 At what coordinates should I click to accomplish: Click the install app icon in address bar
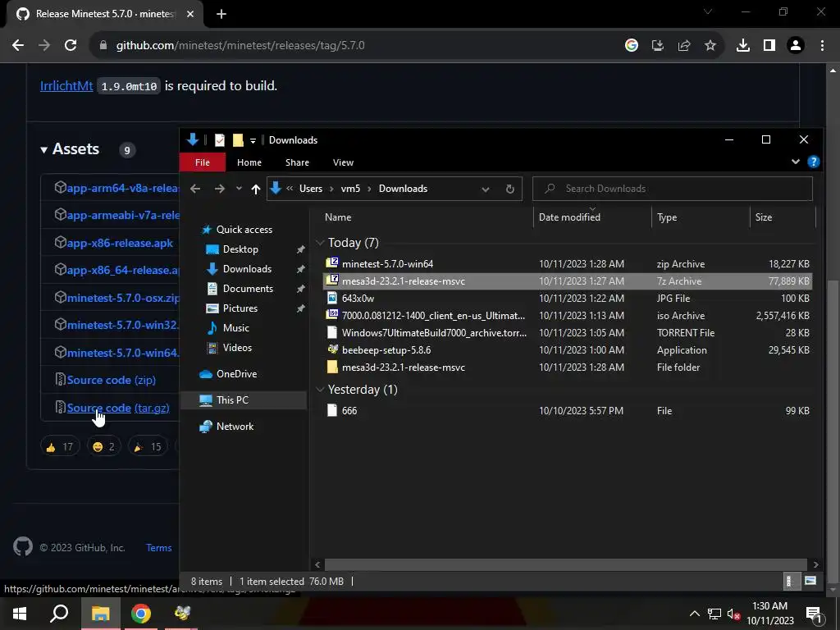click(658, 46)
